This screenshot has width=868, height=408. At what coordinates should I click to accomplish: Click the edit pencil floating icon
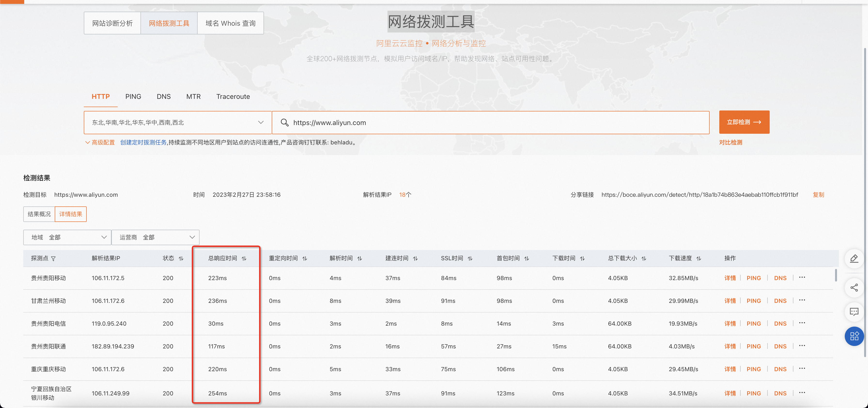point(854,259)
